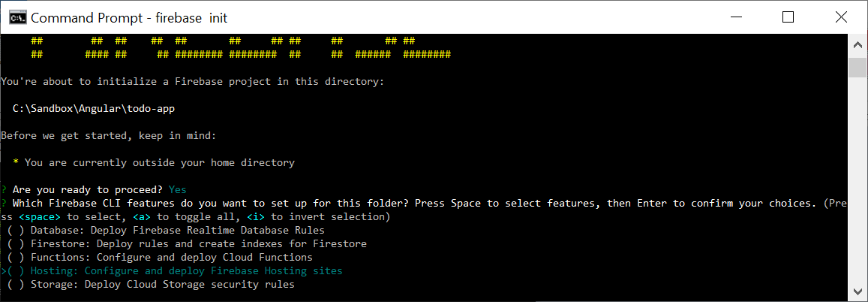Click the Firestore: Deploy rules option text
The width and height of the screenshot is (868, 302).
coord(199,244)
